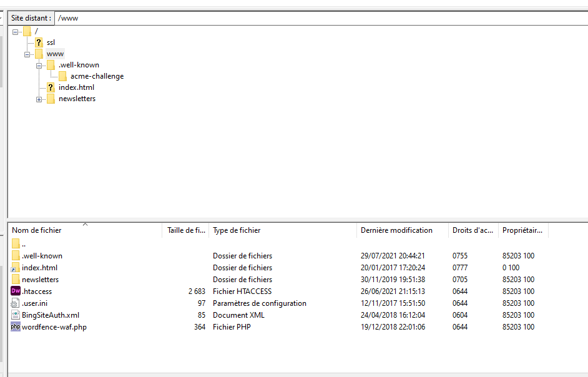
Task: Click the Taille de fichier column header
Action: click(x=185, y=230)
